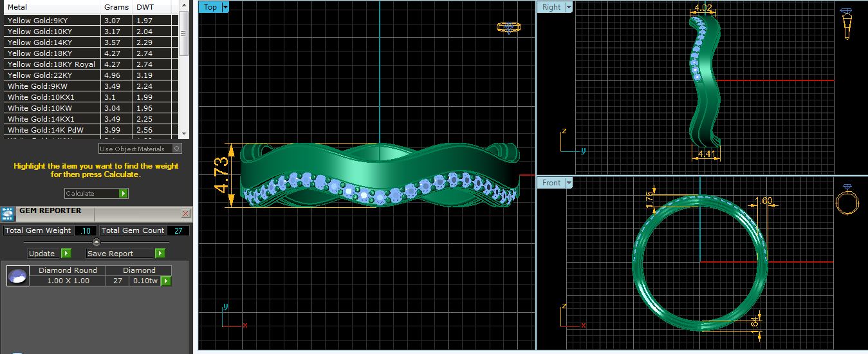This screenshot has width=868, height=354.
Task: Open the Right viewport dropdown arrow
Action: pyautogui.click(x=567, y=7)
